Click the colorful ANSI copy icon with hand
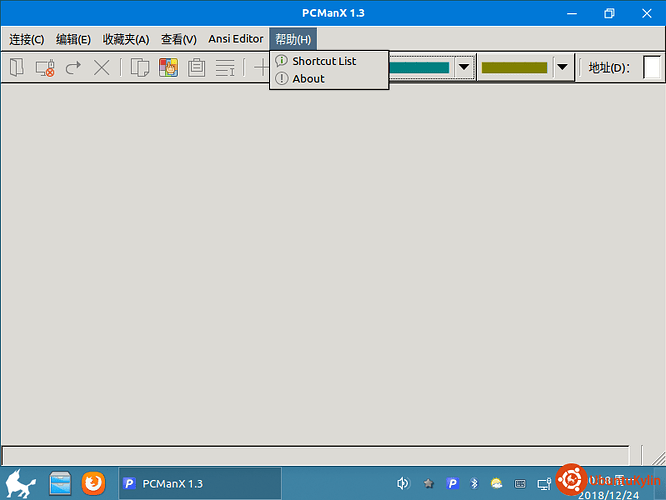Image resolution: width=666 pixels, height=500 pixels. click(168, 68)
